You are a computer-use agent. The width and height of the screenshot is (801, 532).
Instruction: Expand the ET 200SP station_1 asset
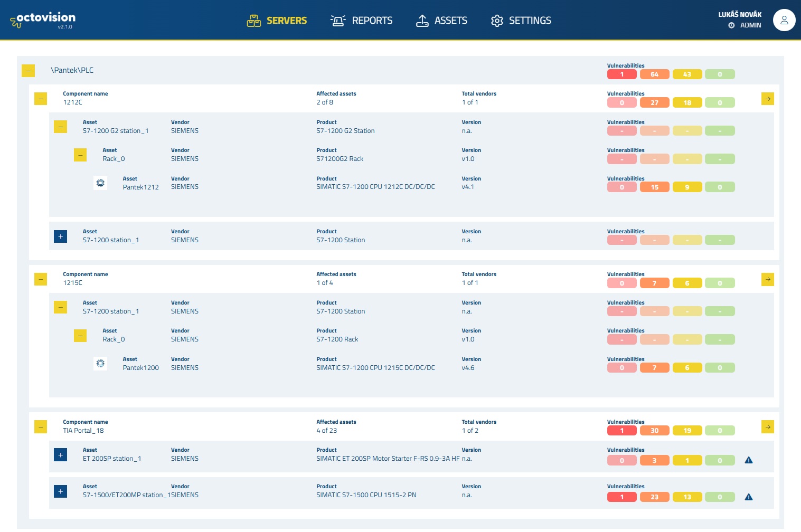pyautogui.click(x=61, y=455)
